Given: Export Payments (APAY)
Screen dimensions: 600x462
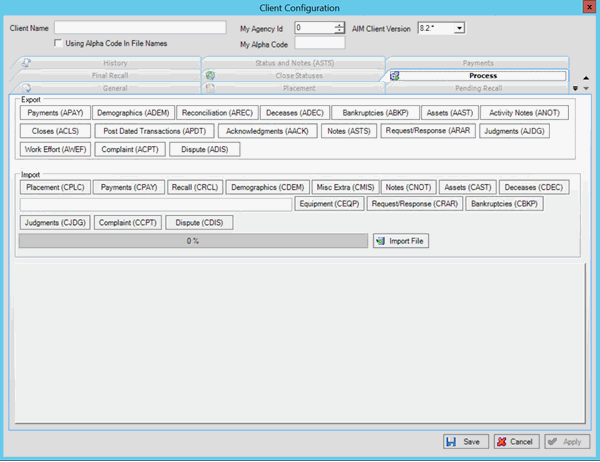Looking at the screenshot, I should click(x=55, y=113).
